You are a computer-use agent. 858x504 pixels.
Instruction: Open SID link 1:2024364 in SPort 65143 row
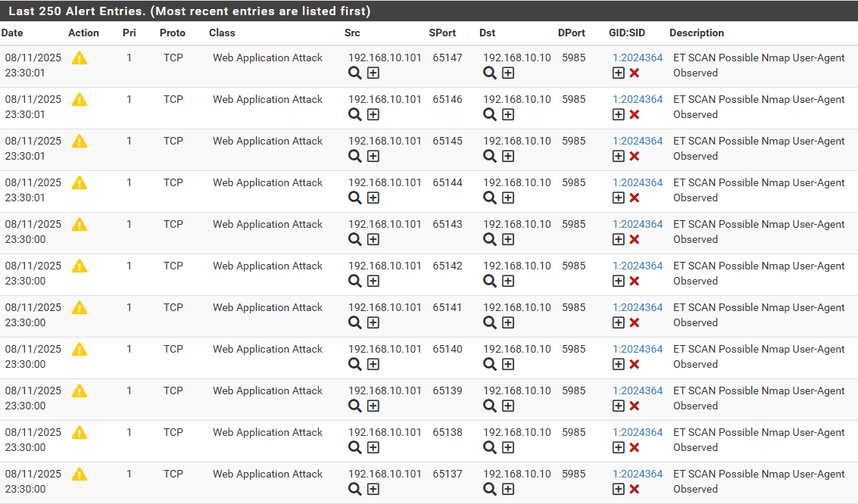pos(638,224)
